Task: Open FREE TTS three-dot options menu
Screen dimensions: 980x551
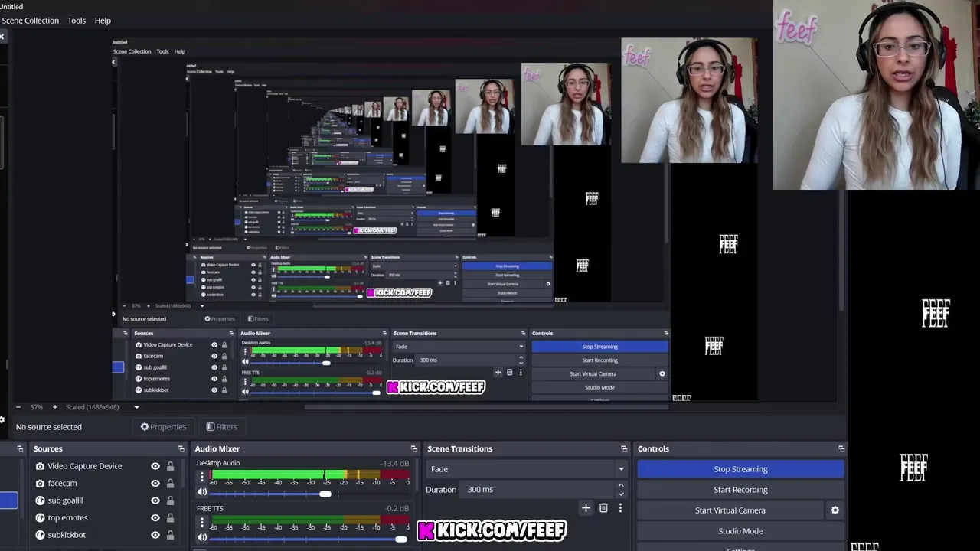Action: 202,523
